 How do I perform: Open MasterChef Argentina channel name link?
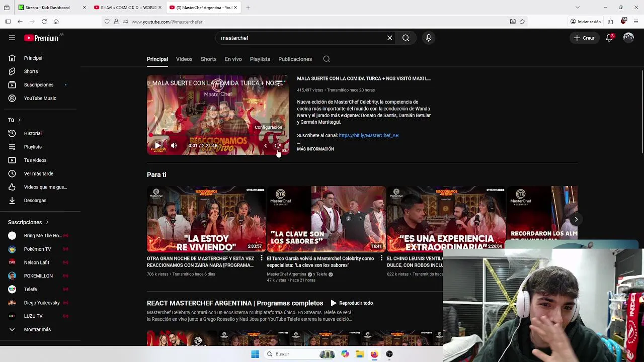(x=286, y=274)
